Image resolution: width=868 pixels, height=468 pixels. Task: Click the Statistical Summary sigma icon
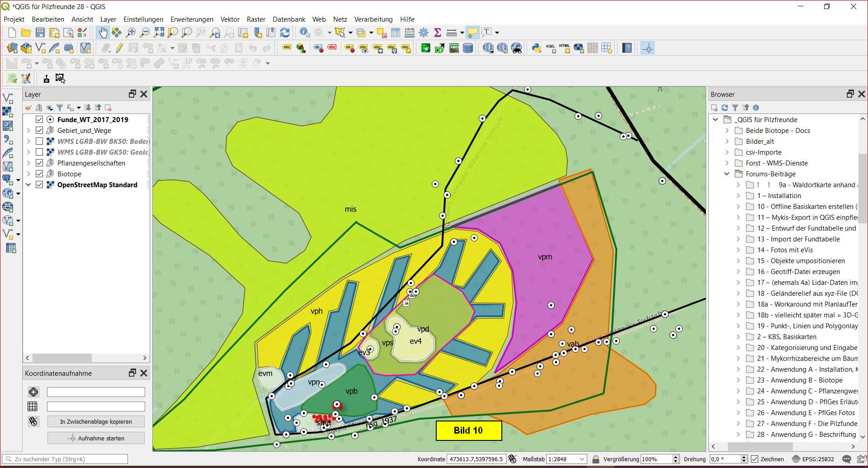point(437,33)
